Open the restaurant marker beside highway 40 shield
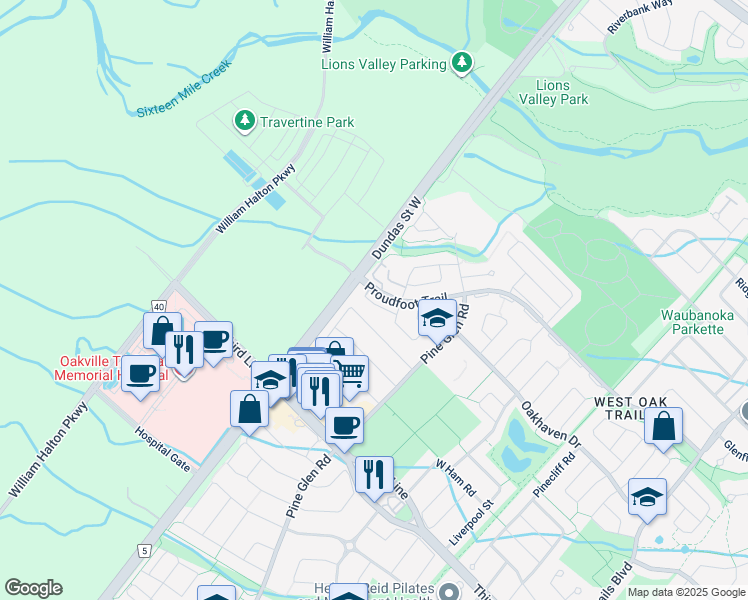This screenshot has height=600, width=748. (184, 352)
